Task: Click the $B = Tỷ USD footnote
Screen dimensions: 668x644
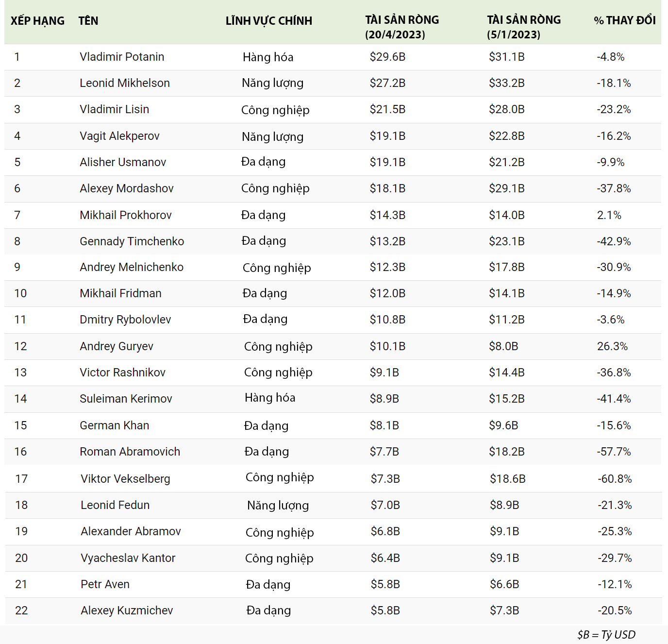Action: pyautogui.click(x=606, y=635)
